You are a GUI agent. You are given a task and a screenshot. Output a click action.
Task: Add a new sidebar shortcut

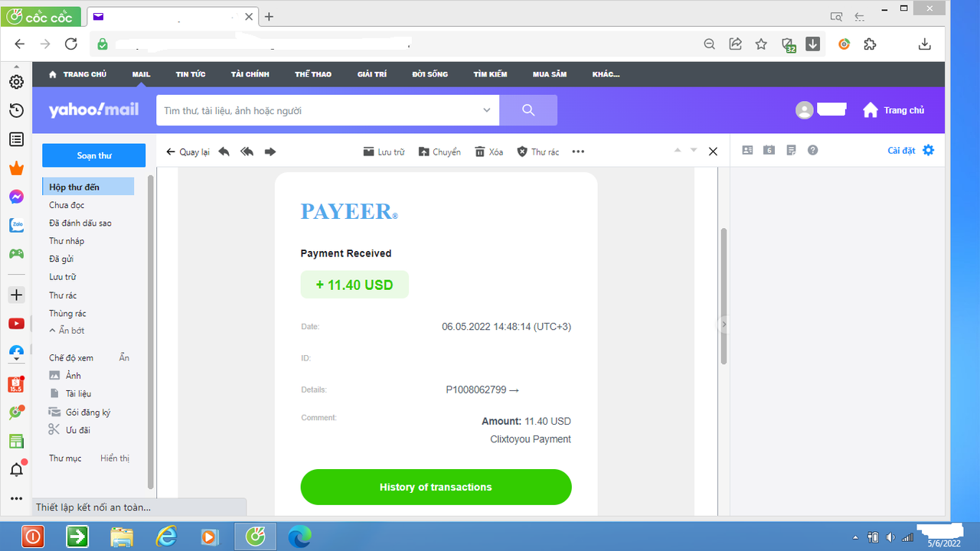[16, 295]
